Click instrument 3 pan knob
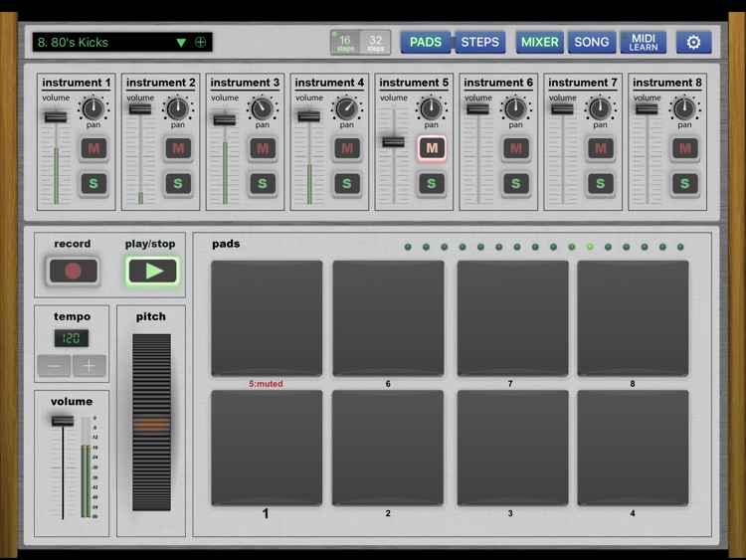Screen dimensions: 746x560 (263, 109)
